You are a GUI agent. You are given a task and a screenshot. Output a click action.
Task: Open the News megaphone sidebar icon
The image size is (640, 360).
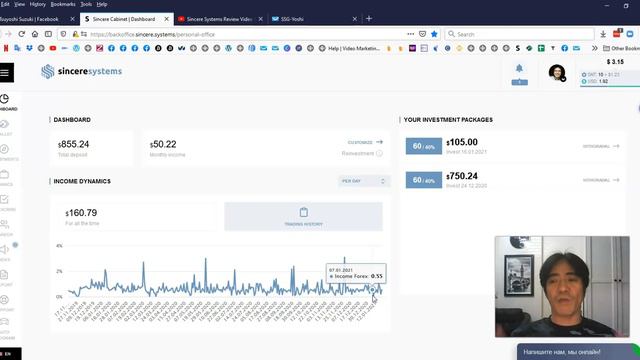tap(4, 249)
